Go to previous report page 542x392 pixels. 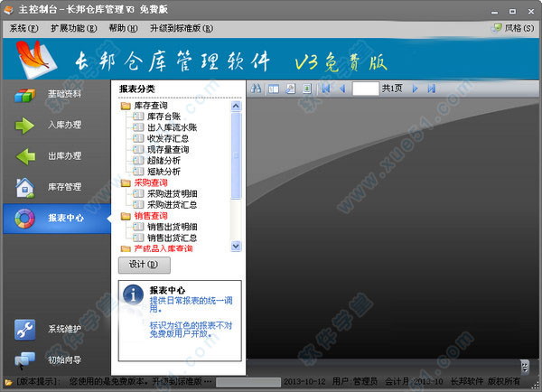(x=342, y=89)
